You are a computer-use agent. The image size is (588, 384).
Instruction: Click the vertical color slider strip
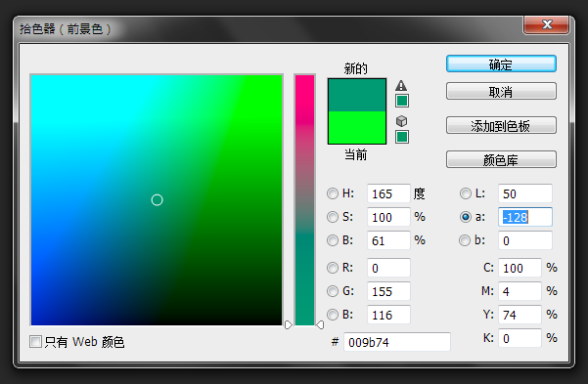point(304,200)
